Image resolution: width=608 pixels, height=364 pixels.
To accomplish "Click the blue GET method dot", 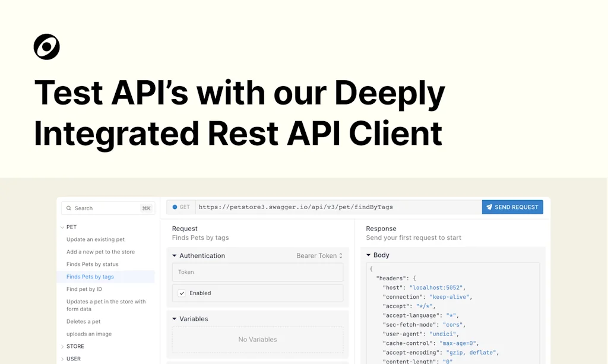I will pos(175,207).
